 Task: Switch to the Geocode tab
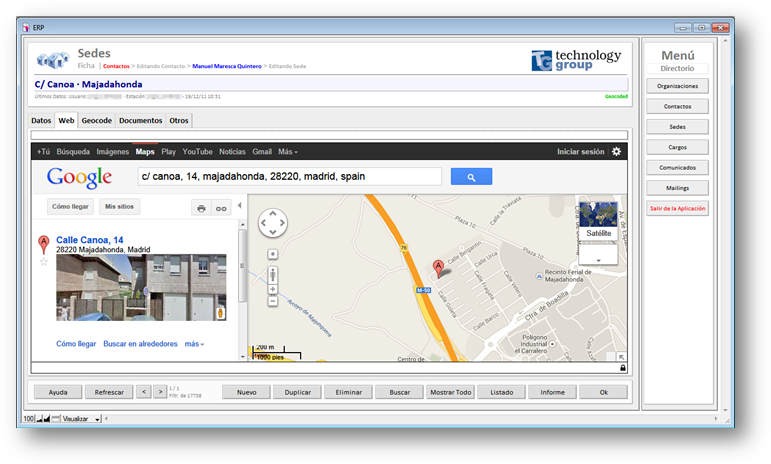(x=97, y=121)
